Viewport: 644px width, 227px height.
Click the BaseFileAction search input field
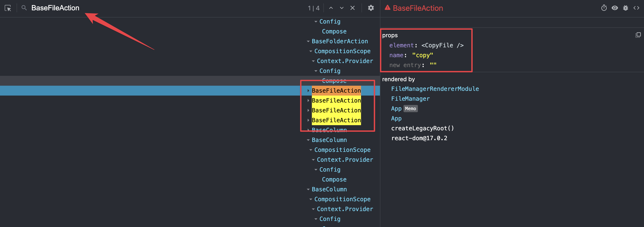[55, 8]
